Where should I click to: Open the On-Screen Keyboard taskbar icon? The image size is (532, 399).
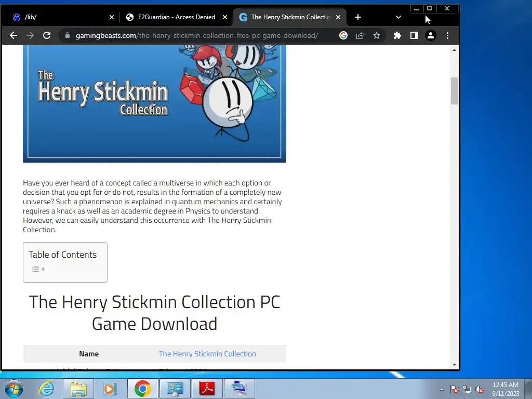click(240, 389)
